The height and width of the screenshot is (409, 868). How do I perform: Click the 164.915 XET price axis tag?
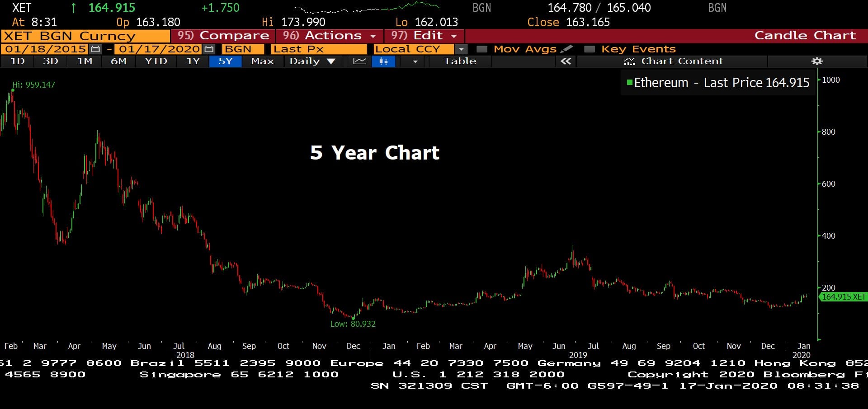click(843, 297)
